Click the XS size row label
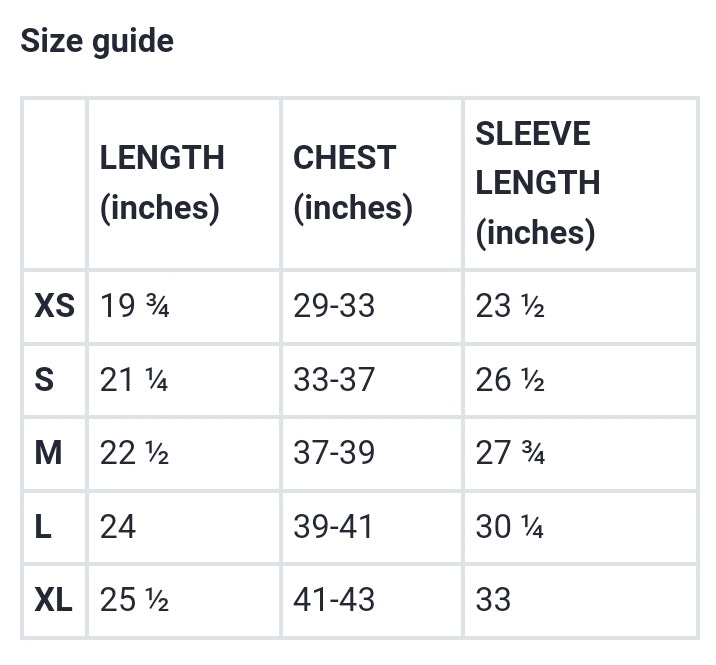Viewport: 716px width, 665px height. (54, 306)
